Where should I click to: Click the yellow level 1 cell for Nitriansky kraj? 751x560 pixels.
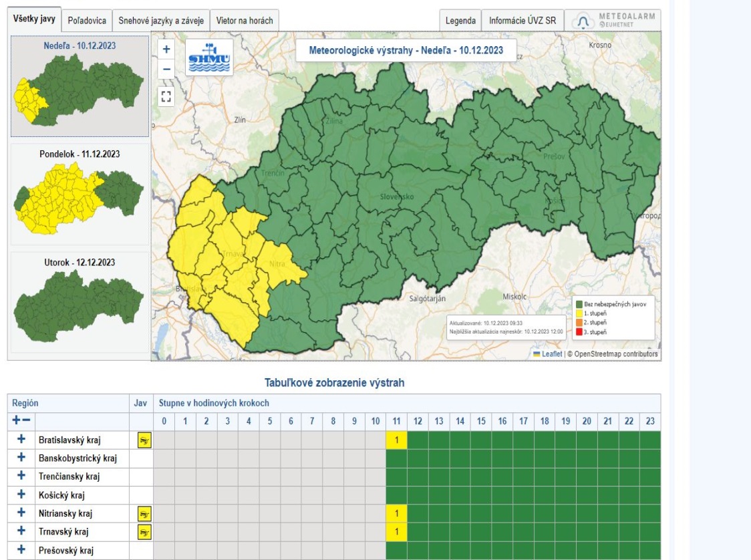(396, 514)
